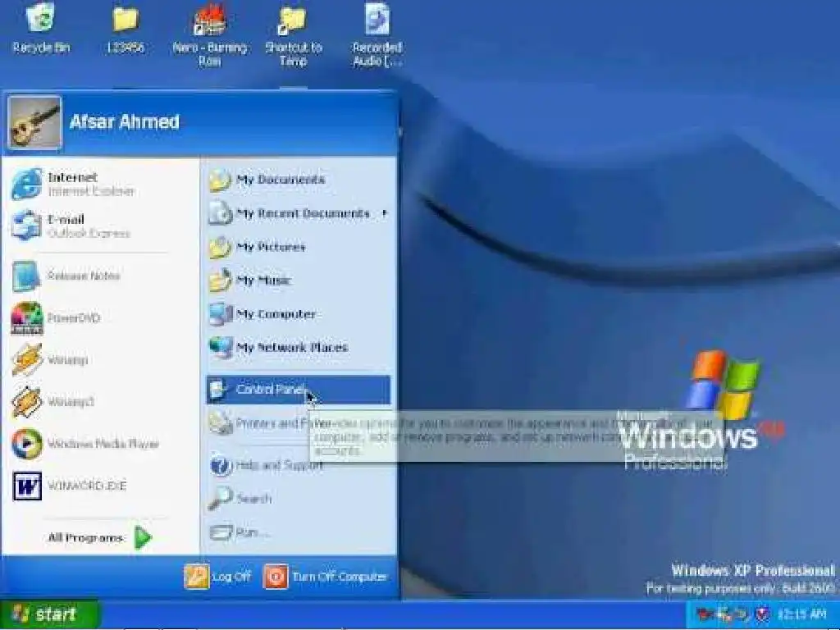
Task: Launch Winamp3 from Start menu
Action: pyautogui.click(x=52, y=401)
